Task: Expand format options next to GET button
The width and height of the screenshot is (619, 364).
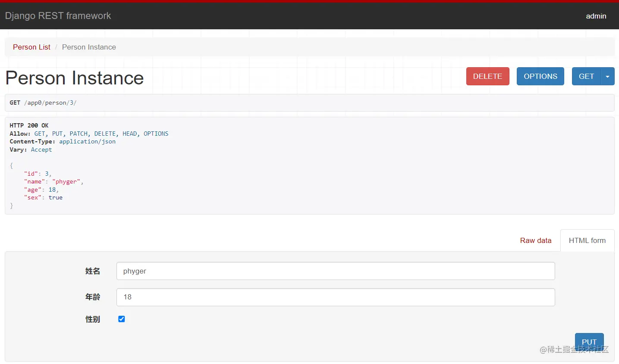Action: (x=608, y=76)
